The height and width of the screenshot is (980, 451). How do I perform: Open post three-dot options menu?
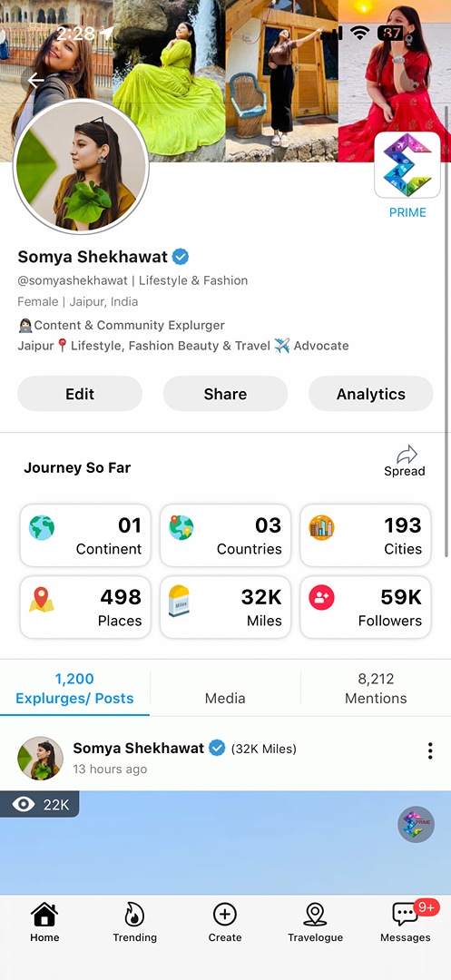click(x=430, y=750)
